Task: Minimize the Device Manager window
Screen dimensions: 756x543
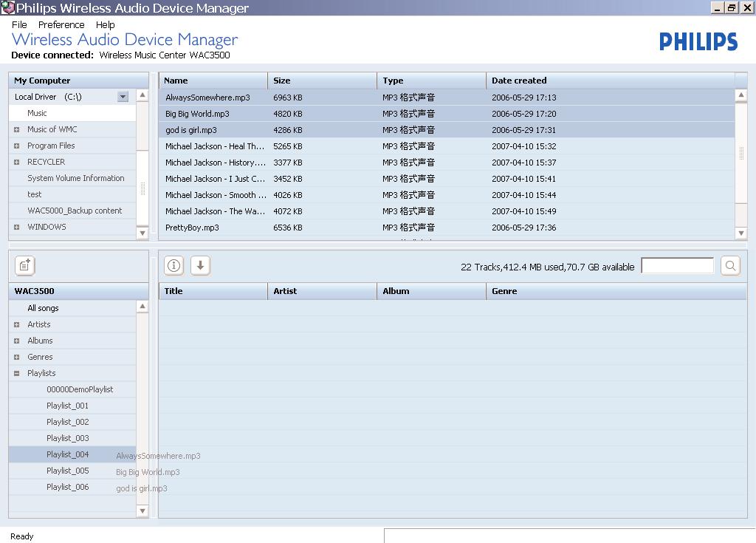Action: (x=718, y=7)
